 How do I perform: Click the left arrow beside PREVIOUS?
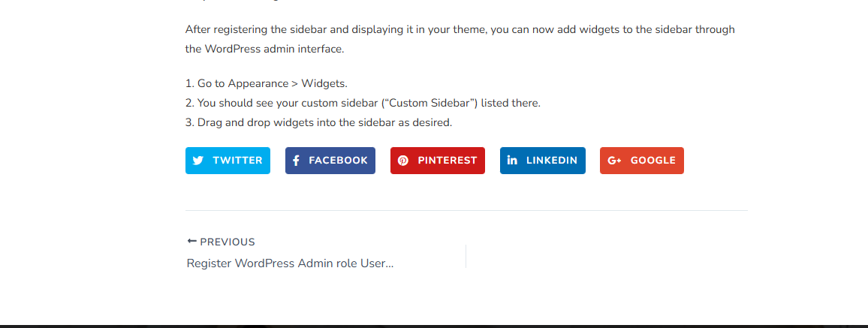tap(191, 242)
